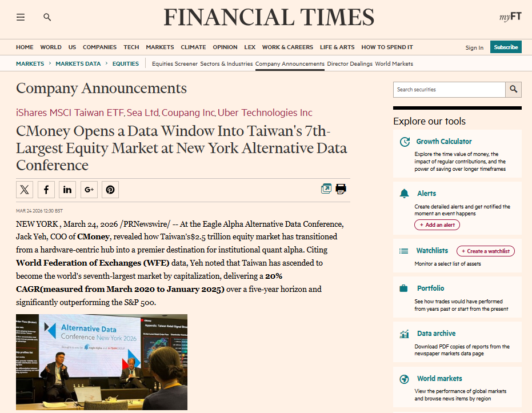Open LIFE & ARTS section
The height and width of the screenshot is (413, 532).
coord(337,47)
